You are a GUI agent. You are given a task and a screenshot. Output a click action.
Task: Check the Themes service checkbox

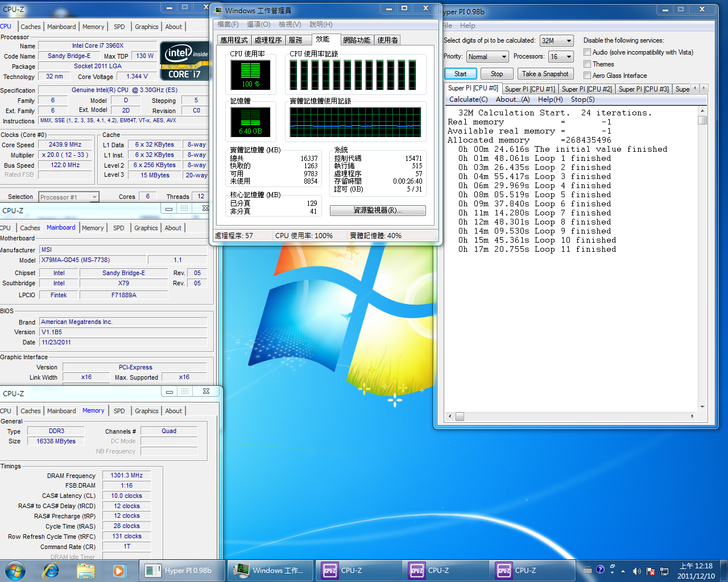pos(587,64)
